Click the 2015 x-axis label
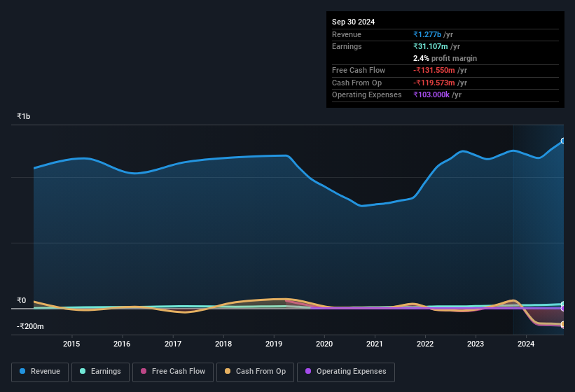Image resolution: width=575 pixels, height=392 pixels. [x=71, y=344]
